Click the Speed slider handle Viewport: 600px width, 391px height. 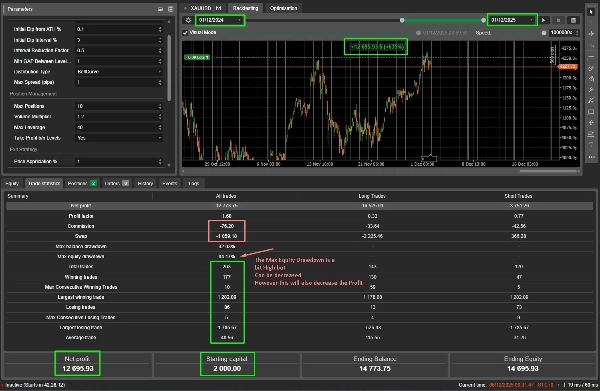[x=544, y=33]
